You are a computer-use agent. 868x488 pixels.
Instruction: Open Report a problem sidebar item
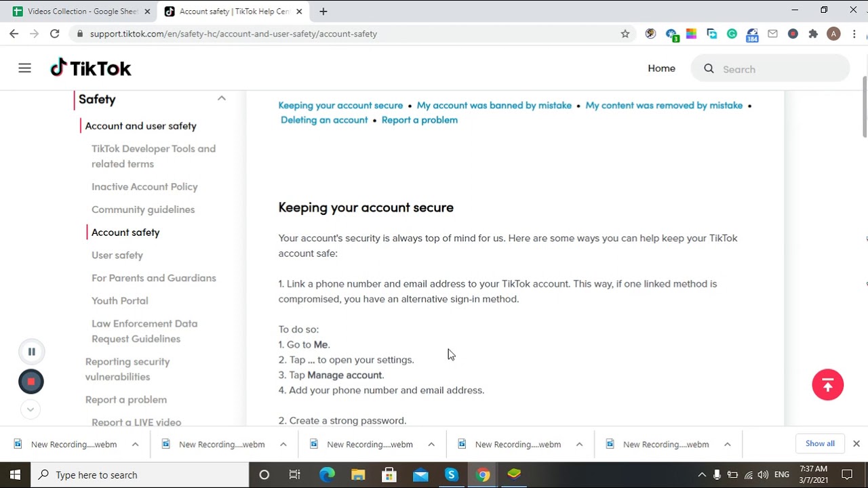click(x=126, y=400)
